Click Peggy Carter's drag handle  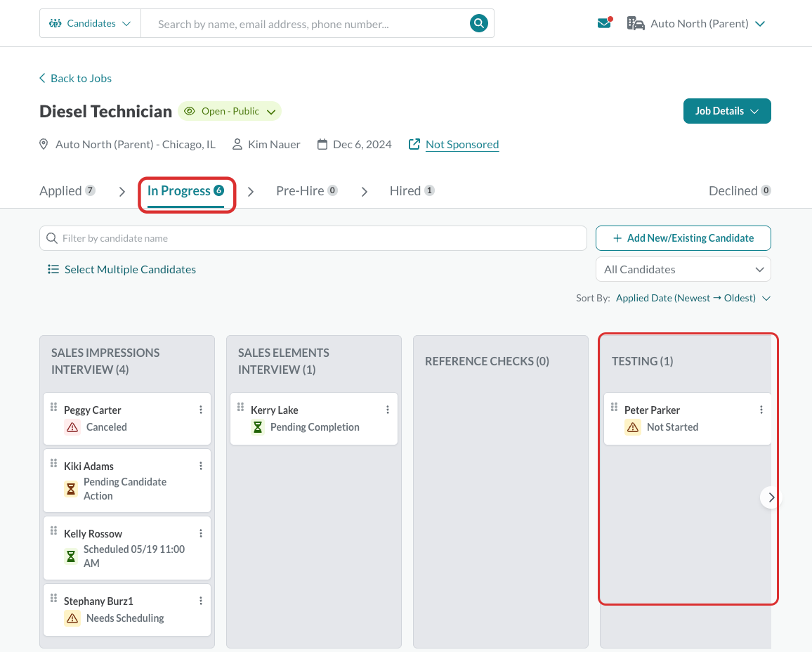pyautogui.click(x=53, y=407)
